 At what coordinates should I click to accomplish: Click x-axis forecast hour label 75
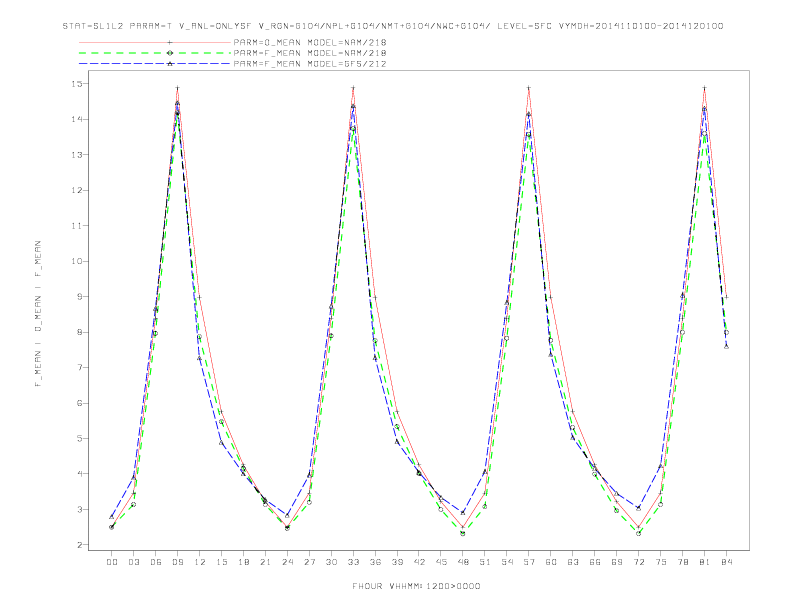click(661, 562)
